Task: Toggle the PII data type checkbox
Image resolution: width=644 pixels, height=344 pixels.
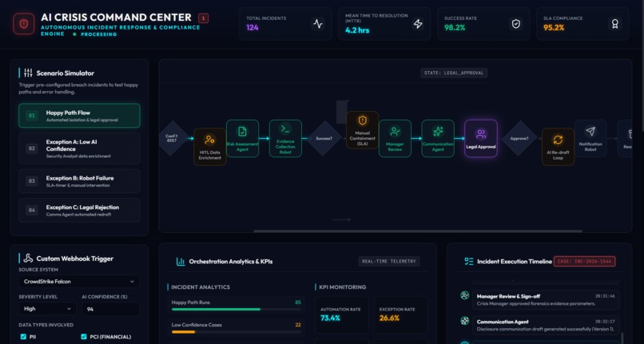Action: (23, 337)
